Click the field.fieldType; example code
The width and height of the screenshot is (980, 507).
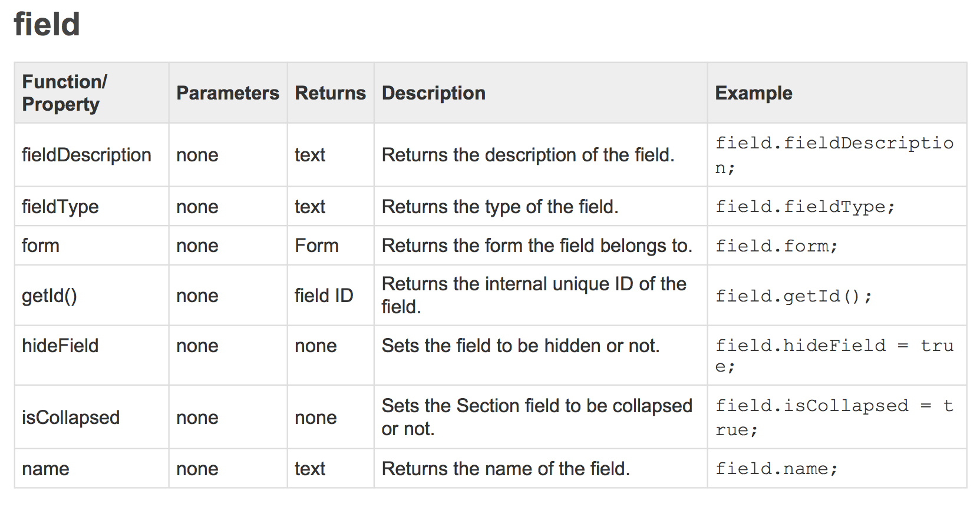click(x=805, y=207)
